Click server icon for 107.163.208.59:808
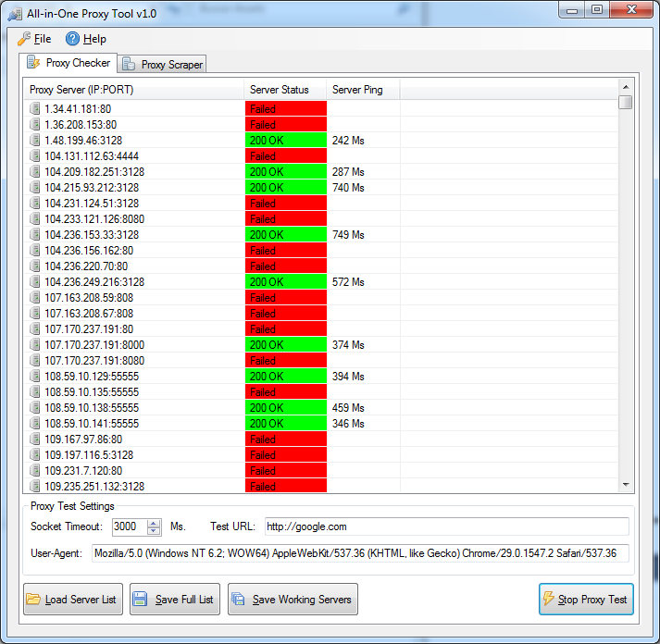This screenshot has height=644, width=660. point(35,297)
